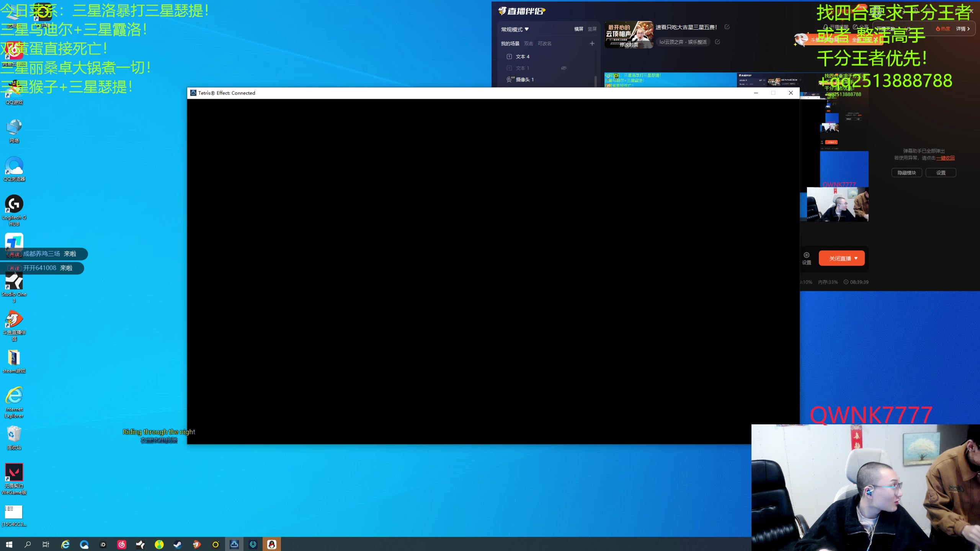The width and height of the screenshot is (980, 551).
Task: Open Steam from the taskbar
Action: point(178,544)
